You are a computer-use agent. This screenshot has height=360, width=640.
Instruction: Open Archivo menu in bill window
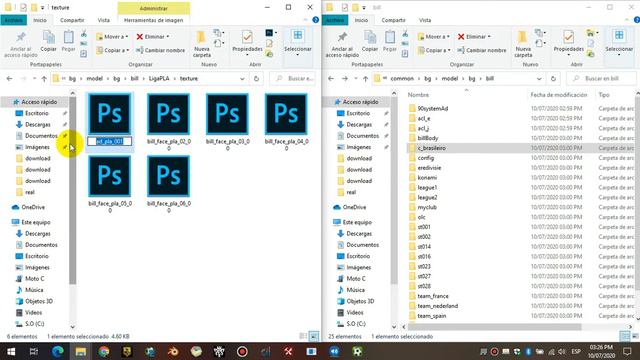[x=335, y=20]
